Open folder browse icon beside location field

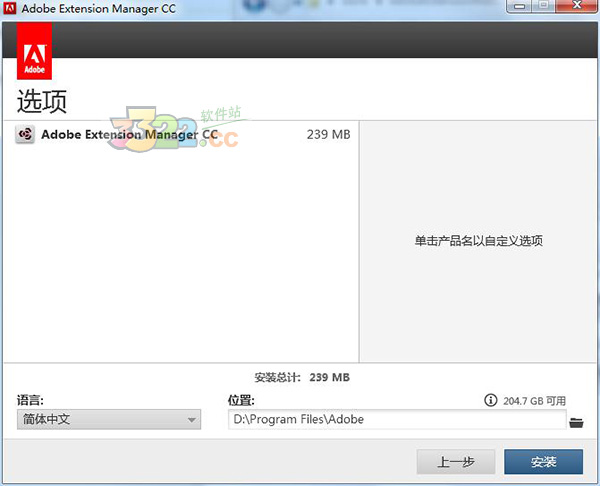576,422
